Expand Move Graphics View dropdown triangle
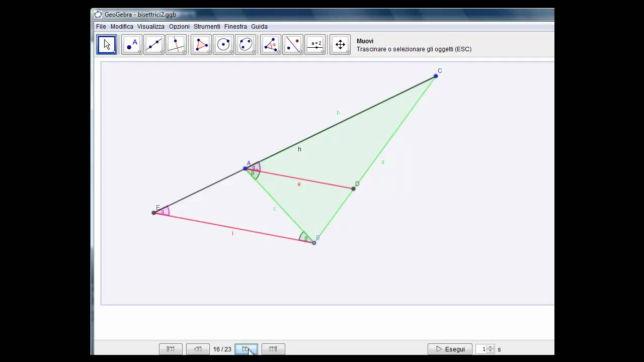The width and height of the screenshot is (644, 362). [348, 52]
